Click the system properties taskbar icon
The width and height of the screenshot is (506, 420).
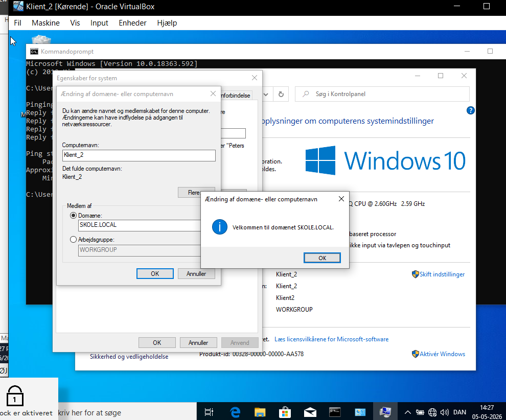coord(385,412)
